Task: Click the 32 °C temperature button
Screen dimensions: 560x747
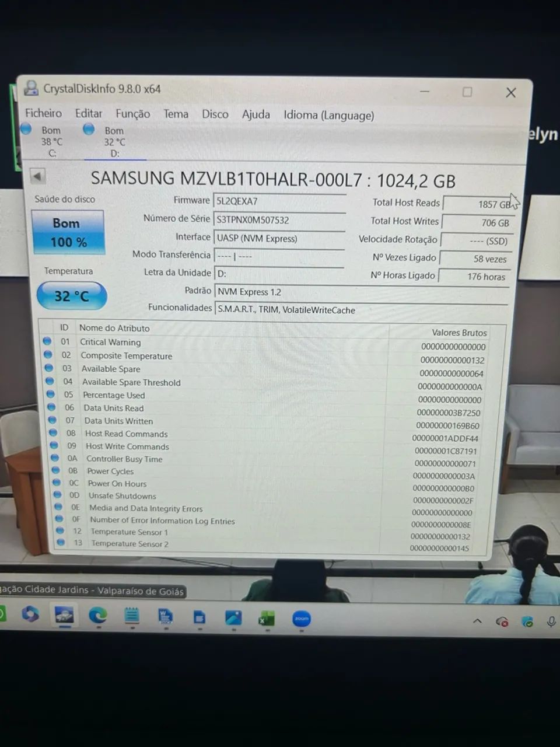Action: [72, 296]
